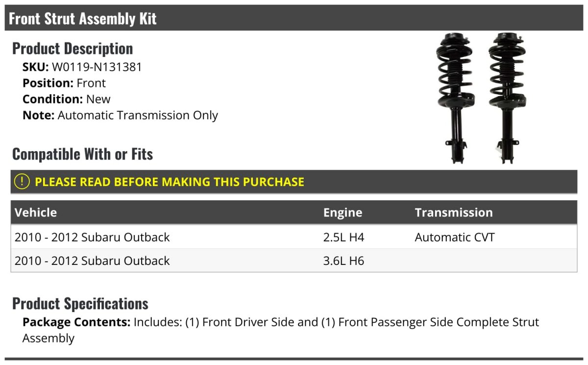
Task: Click the Subaru Outback vehicle in the 2.5L H4 row
Action: (x=92, y=237)
